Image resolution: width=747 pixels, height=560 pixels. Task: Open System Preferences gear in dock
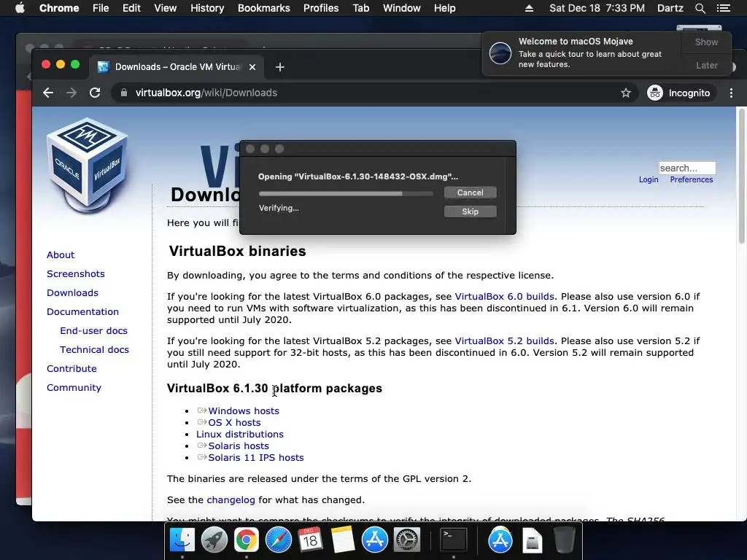[406, 540]
